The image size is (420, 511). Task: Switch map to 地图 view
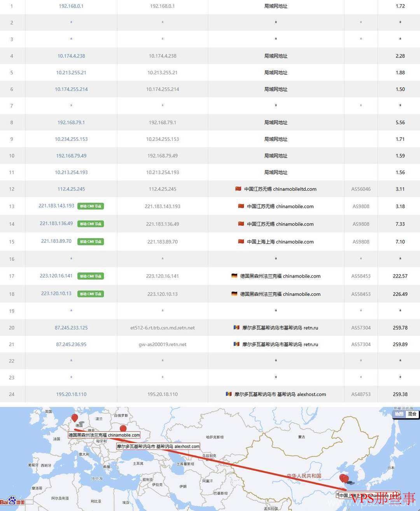399,414
